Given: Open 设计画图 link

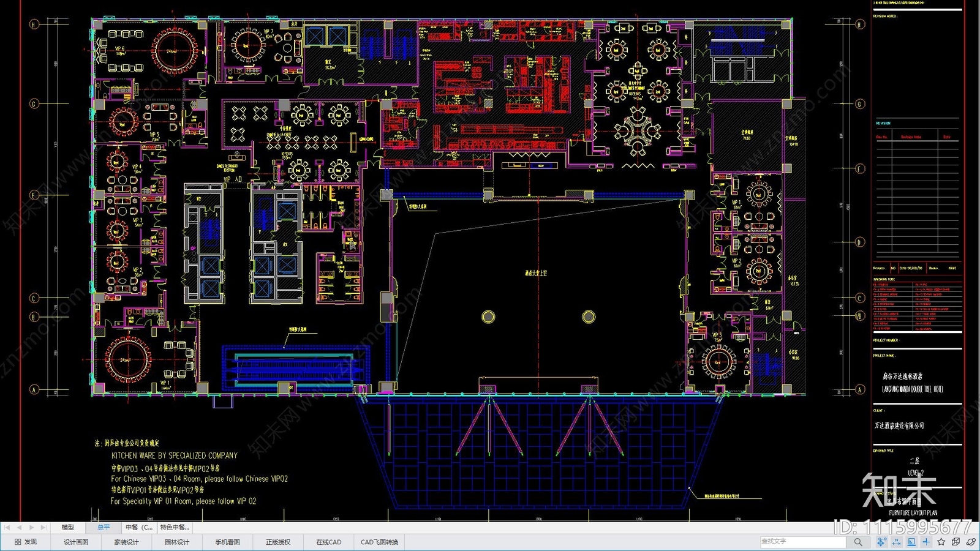Looking at the screenshot, I should coord(76,542).
